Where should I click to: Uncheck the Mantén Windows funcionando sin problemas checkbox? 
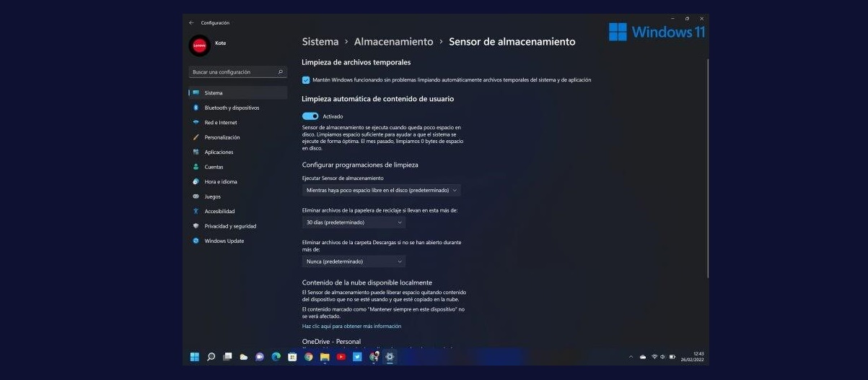306,80
